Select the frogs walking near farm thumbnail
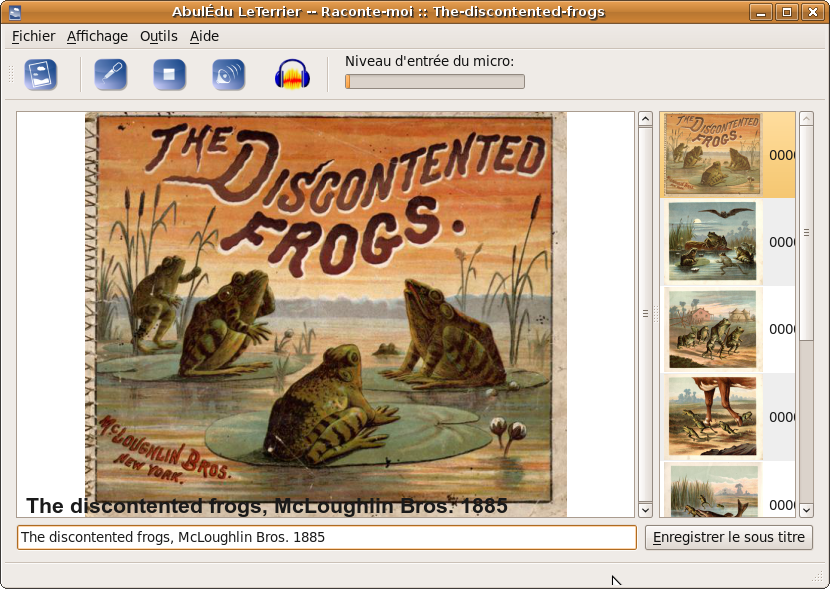The width and height of the screenshot is (830, 589). tap(713, 329)
